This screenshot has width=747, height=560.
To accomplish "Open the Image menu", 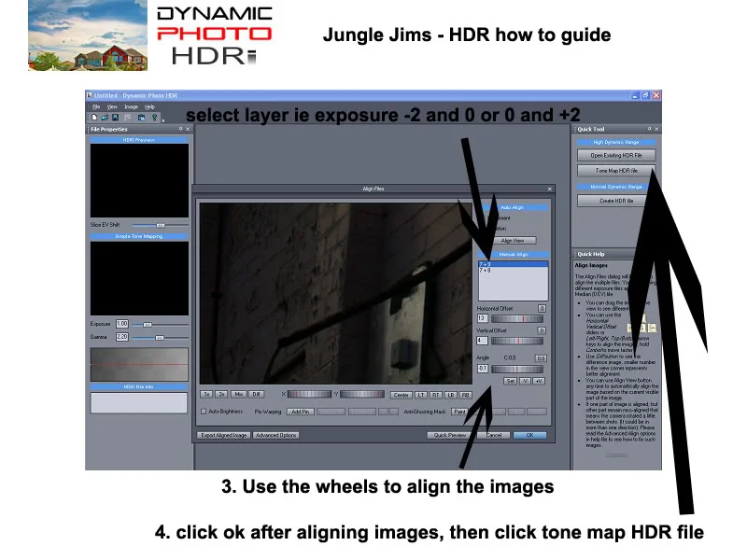I will pos(131,107).
